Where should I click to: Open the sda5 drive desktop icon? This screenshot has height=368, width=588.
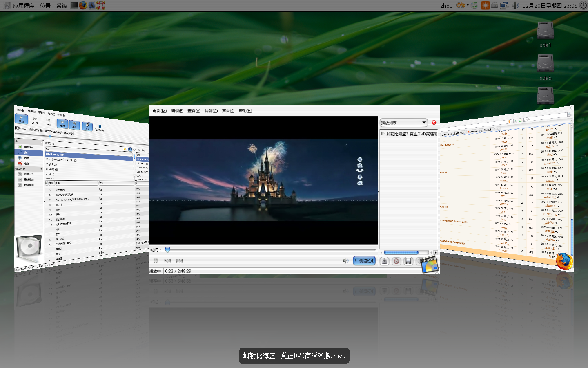tap(546, 67)
